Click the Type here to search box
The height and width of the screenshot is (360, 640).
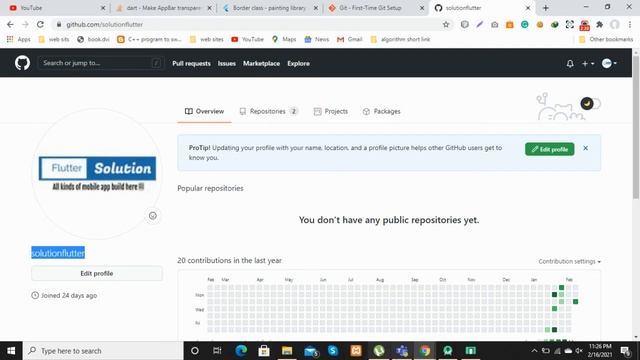pos(103,351)
